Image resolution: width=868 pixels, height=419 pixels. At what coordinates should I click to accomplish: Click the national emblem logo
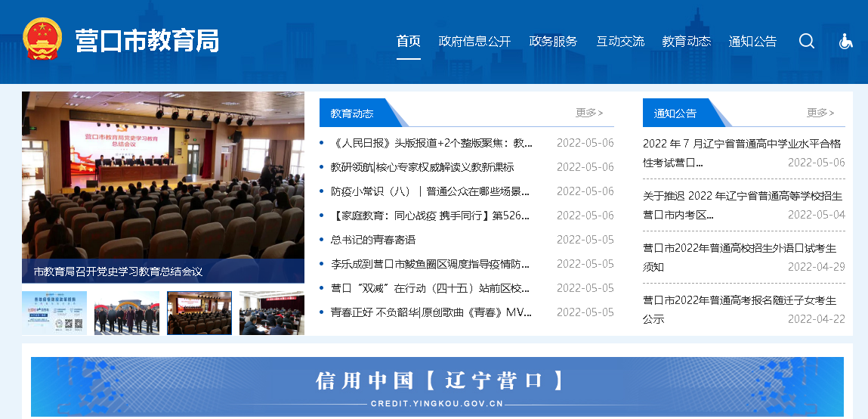coord(42,39)
